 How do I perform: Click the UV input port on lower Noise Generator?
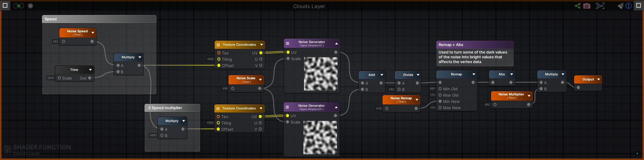288,116
